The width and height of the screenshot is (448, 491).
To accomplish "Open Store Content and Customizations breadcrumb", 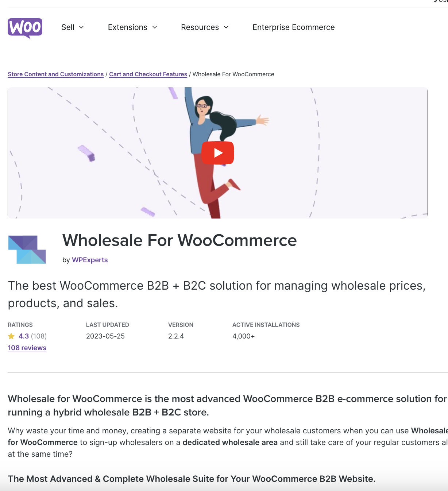I will (55, 74).
